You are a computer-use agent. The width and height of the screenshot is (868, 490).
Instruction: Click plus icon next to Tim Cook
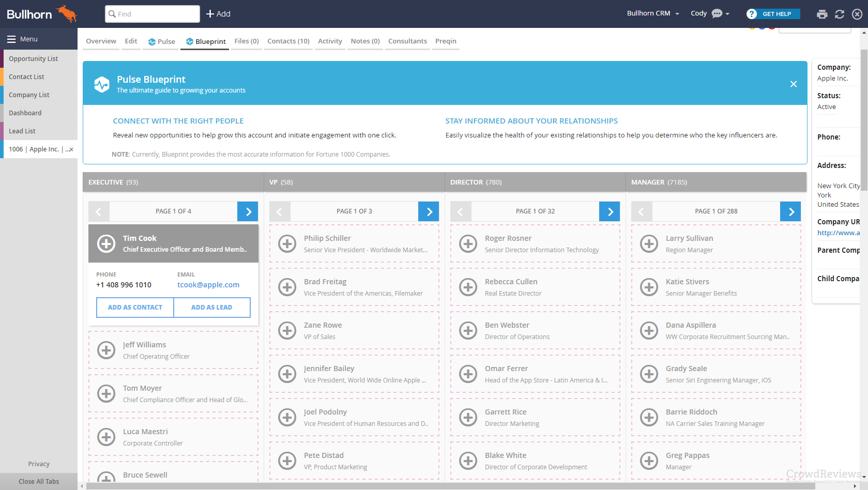point(106,243)
